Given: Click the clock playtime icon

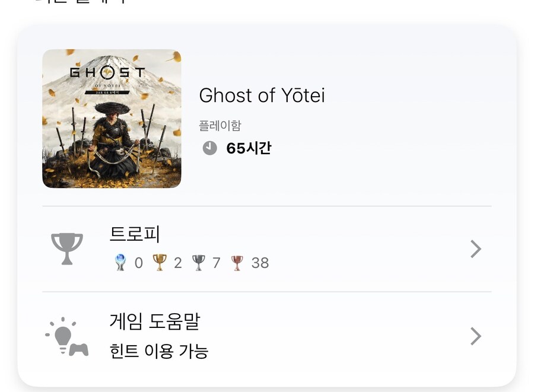Looking at the screenshot, I should pyautogui.click(x=209, y=148).
